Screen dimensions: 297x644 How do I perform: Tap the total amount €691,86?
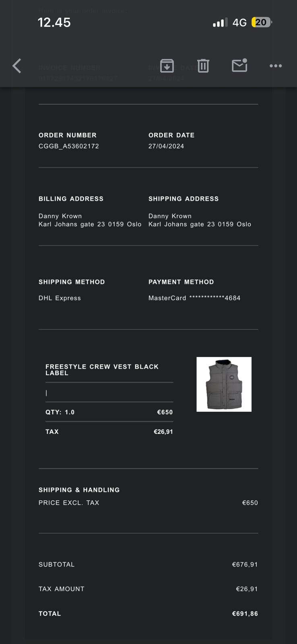[245, 613]
